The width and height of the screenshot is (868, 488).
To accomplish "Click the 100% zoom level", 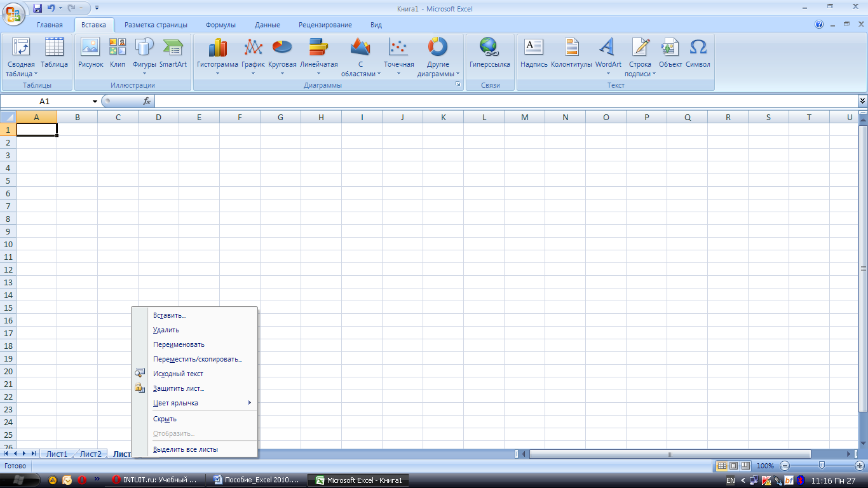I will (765, 466).
